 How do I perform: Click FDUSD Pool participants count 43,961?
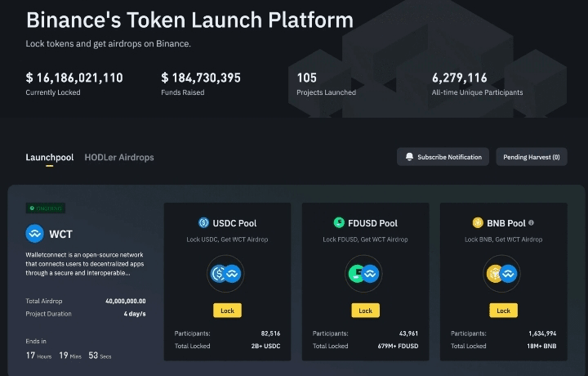click(x=408, y=333)
